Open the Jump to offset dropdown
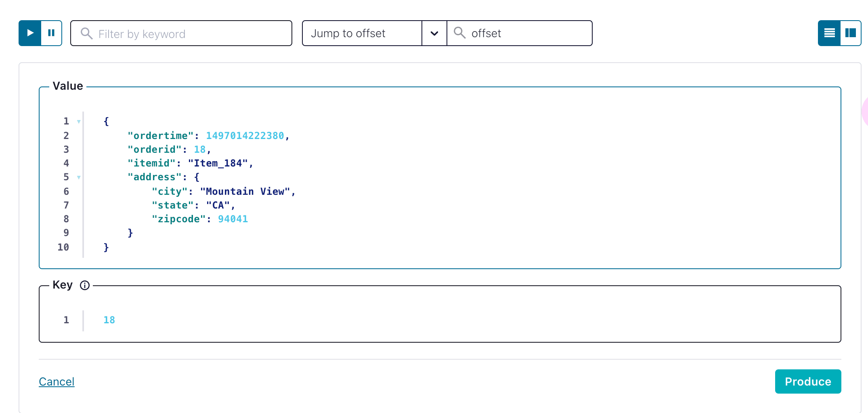868x413 pixels. pyautogui.click(x=434, y=33)
